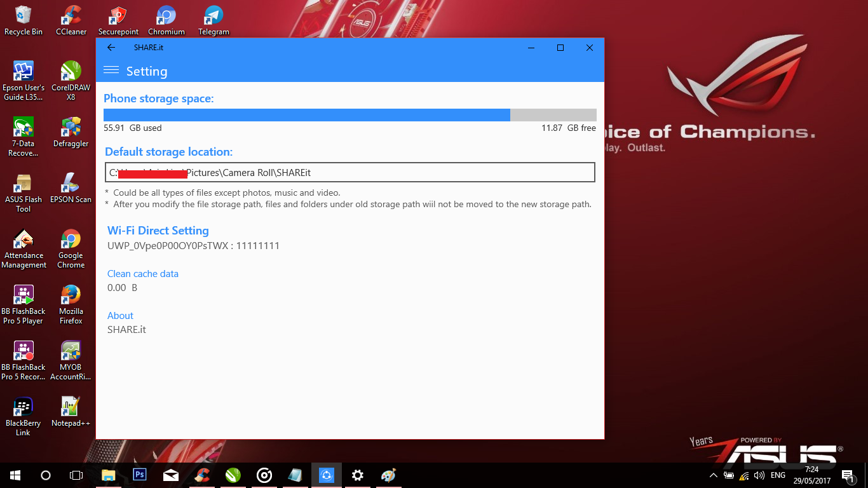The height and width of the screenshot is (488, 868).
Task: Open Paint from the taskbar
Action: 388,475
